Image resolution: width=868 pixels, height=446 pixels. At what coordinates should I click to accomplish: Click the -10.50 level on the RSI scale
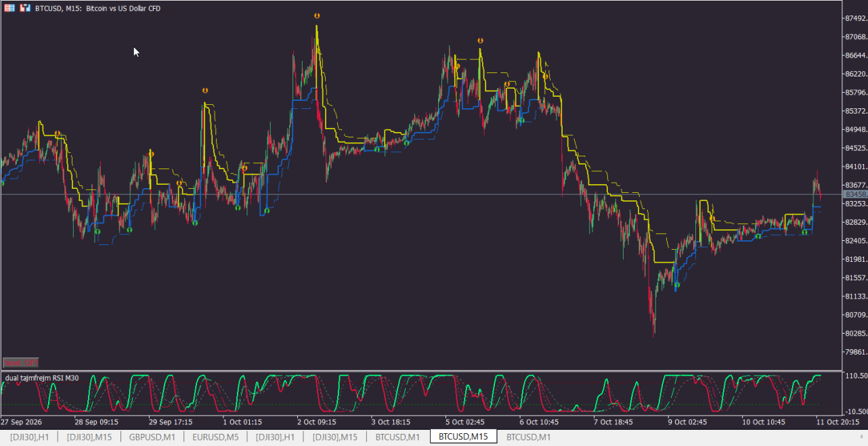856,410
